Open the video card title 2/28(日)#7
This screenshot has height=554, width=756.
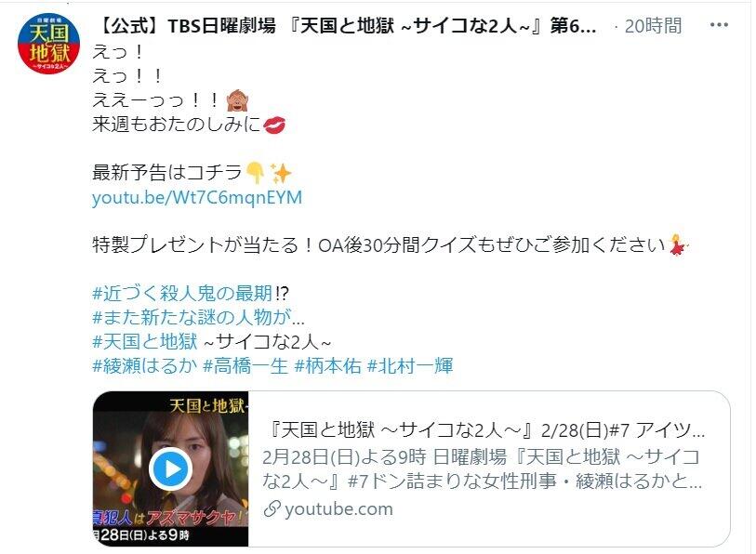pos(487,429)
